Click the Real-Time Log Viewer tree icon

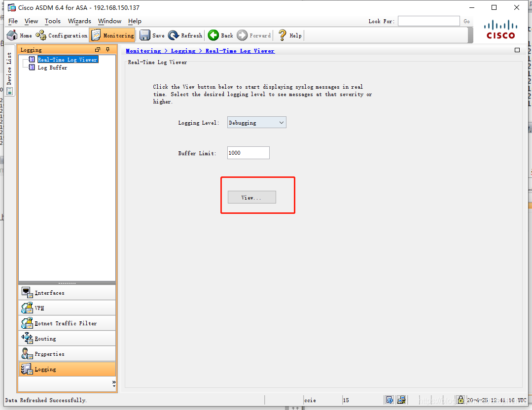[32, 59]
